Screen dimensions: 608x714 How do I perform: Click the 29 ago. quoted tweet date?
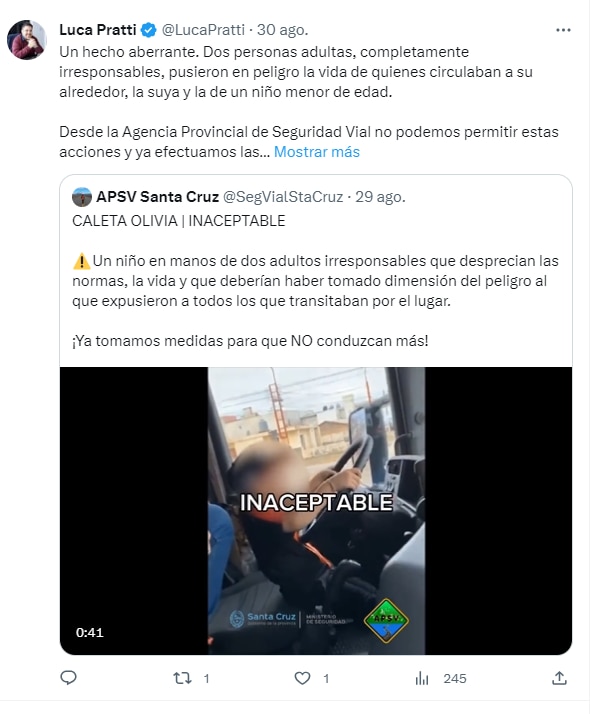[x=380, y=197]
